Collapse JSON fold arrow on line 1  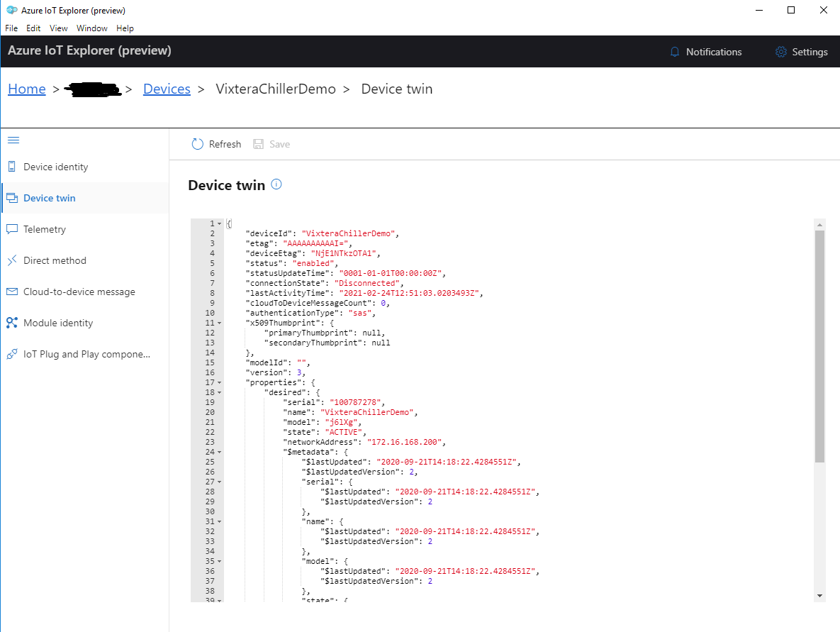click(219, 223)
